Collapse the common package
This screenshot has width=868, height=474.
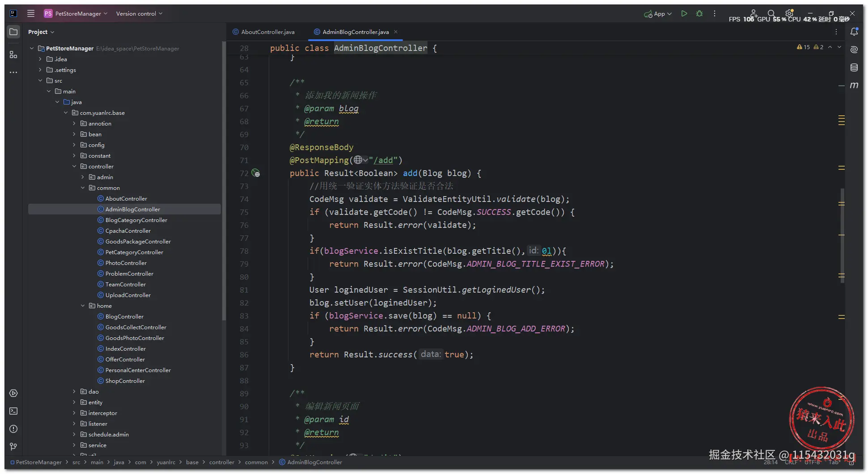tap(83, 188)
